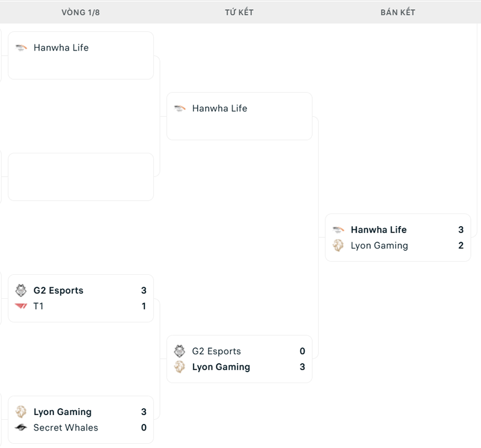Click Hanwha Life logo in Tứ kết card
This screenshot has width=481, height=448.
point(180,108)
